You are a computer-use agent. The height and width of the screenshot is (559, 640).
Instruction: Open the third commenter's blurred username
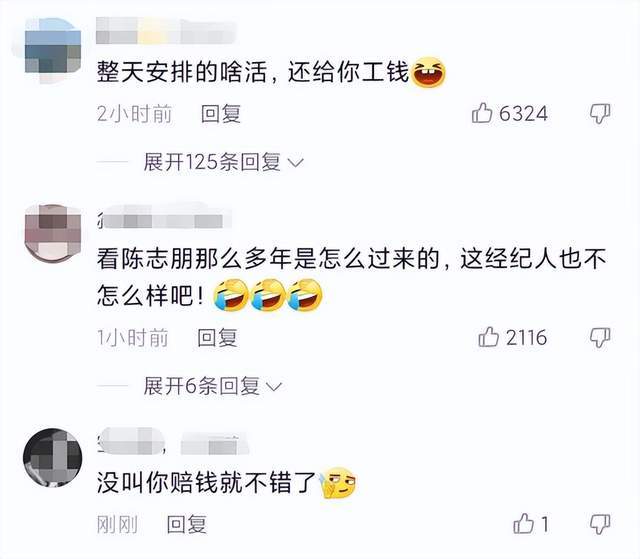point(173,441)
